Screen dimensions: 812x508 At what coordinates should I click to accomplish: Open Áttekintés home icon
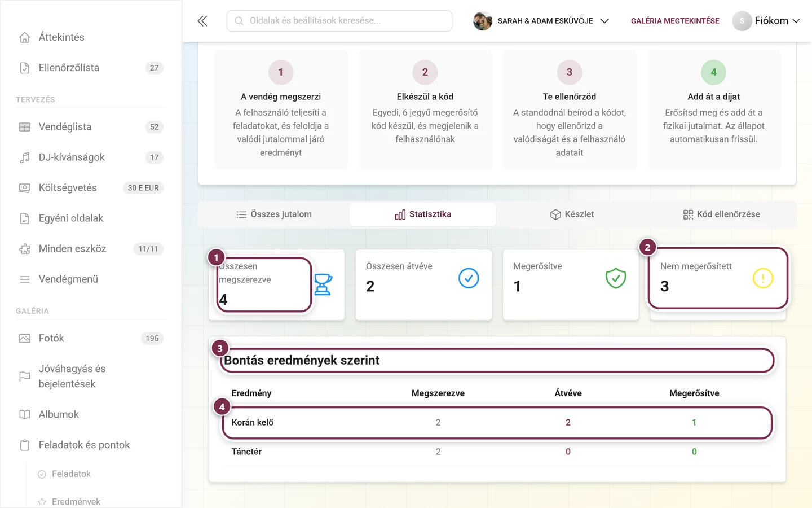coord(25,37)
